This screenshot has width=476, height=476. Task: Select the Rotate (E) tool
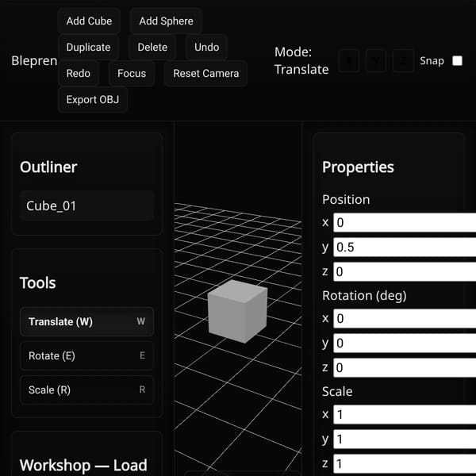coord(86,355)
